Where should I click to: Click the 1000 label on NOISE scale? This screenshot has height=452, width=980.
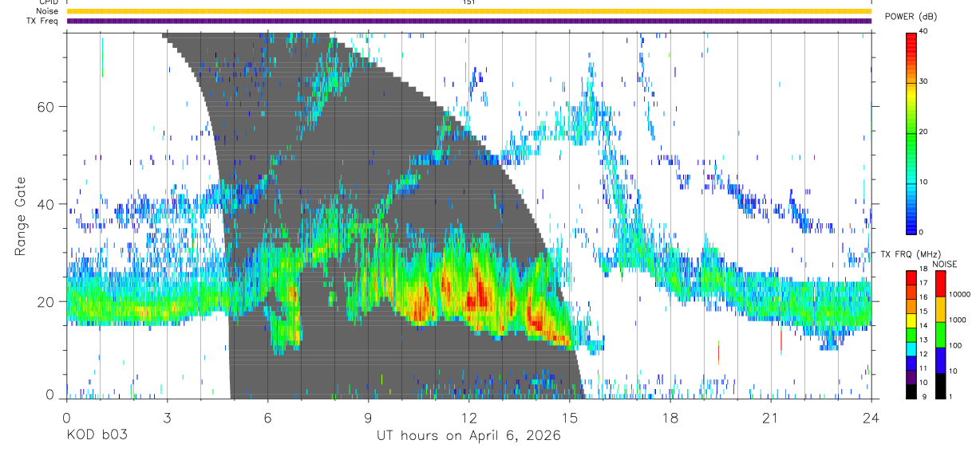[958, 320]
